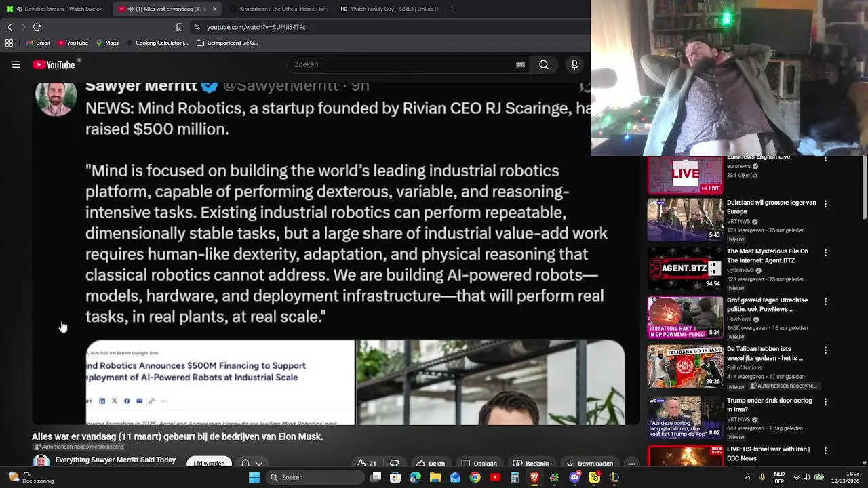
Task: Click the video player area showing tweet
Action: pos(336,254)
